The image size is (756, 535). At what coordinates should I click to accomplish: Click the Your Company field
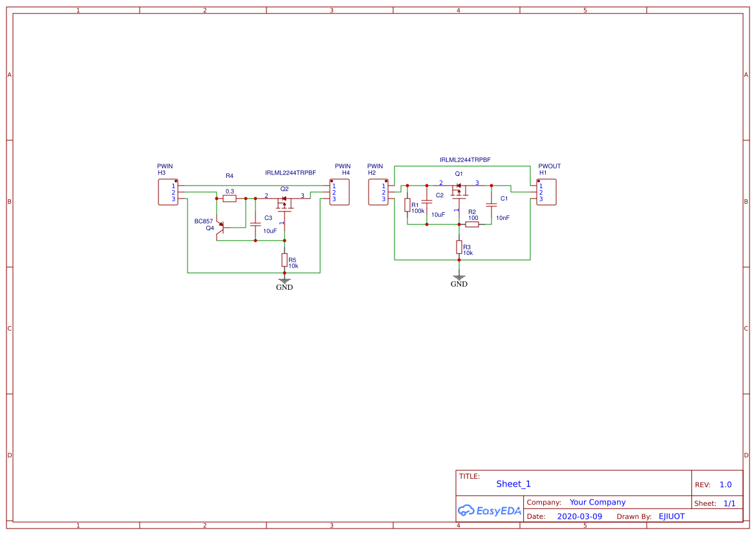597,501
